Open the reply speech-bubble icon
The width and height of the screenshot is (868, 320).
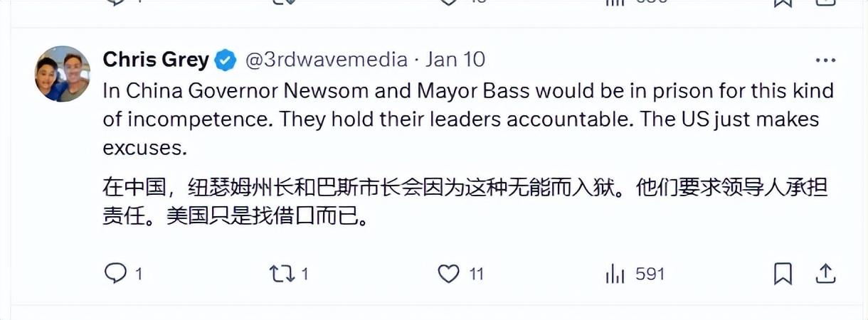point(115,273)
